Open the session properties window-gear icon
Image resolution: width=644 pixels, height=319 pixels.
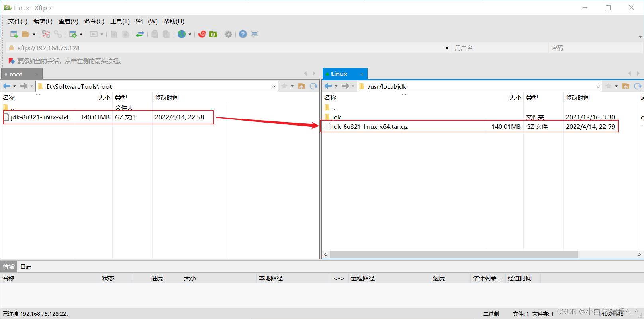[x=73, y=34]
